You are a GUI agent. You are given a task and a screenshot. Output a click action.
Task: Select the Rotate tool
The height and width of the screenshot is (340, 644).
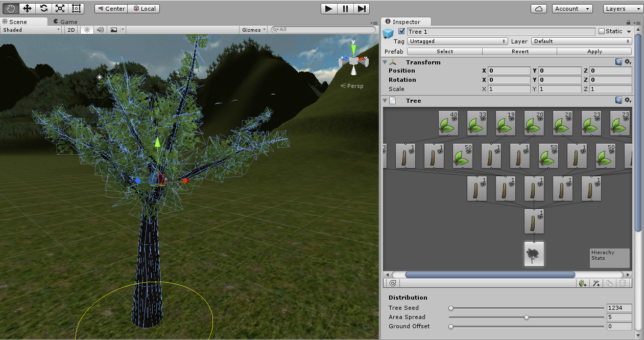pos(44,8)
